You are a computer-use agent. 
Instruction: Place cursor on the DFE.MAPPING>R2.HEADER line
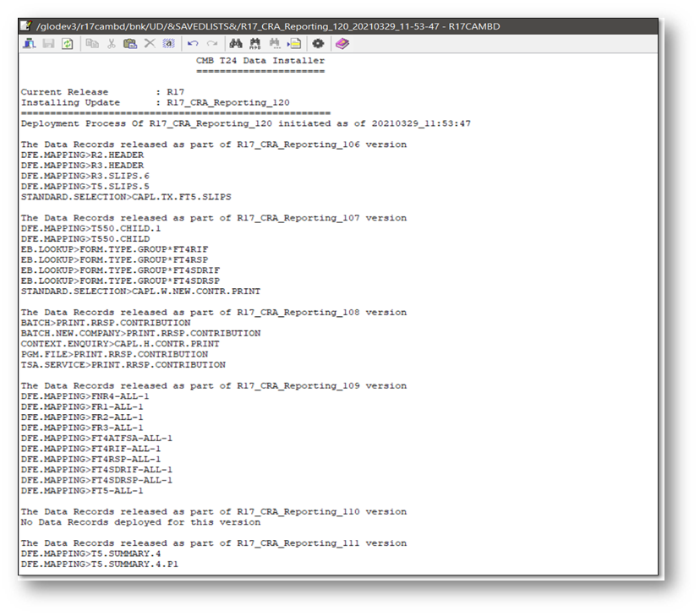tap(82, 155)
